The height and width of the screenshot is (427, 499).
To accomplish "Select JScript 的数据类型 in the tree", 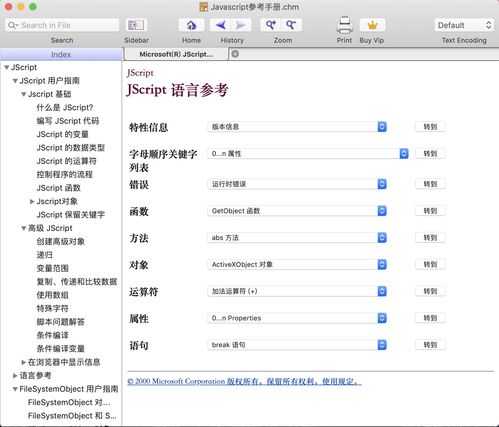I will coord(70,148).
